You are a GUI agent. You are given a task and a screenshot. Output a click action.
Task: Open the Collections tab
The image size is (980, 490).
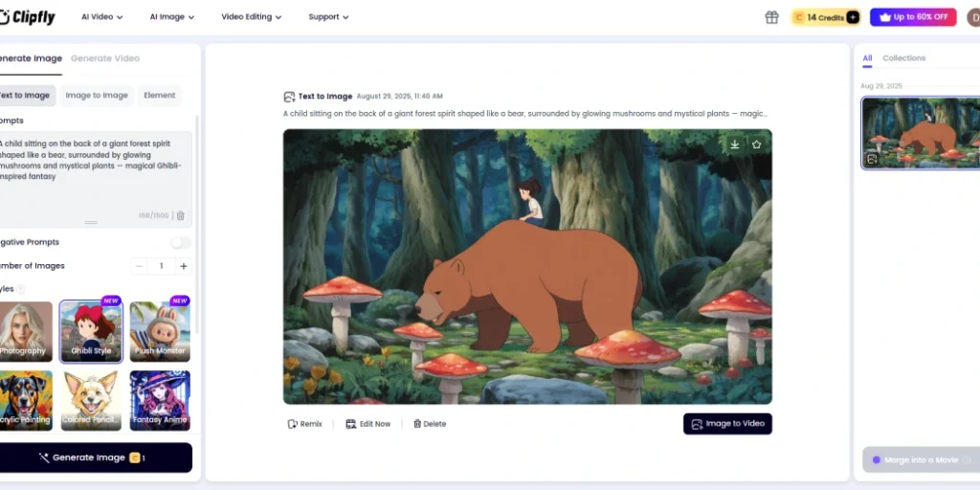pyautogui.click(x=903, y=58)
